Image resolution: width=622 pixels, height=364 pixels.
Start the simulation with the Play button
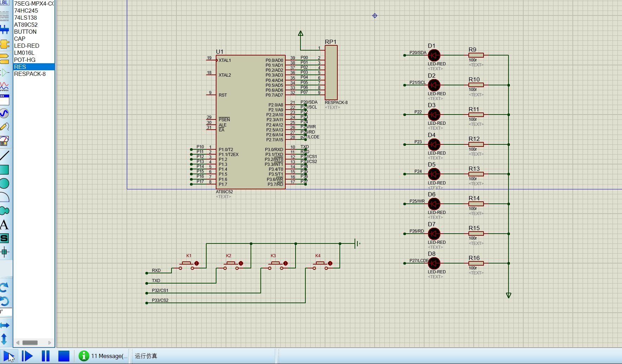[8, 356]
